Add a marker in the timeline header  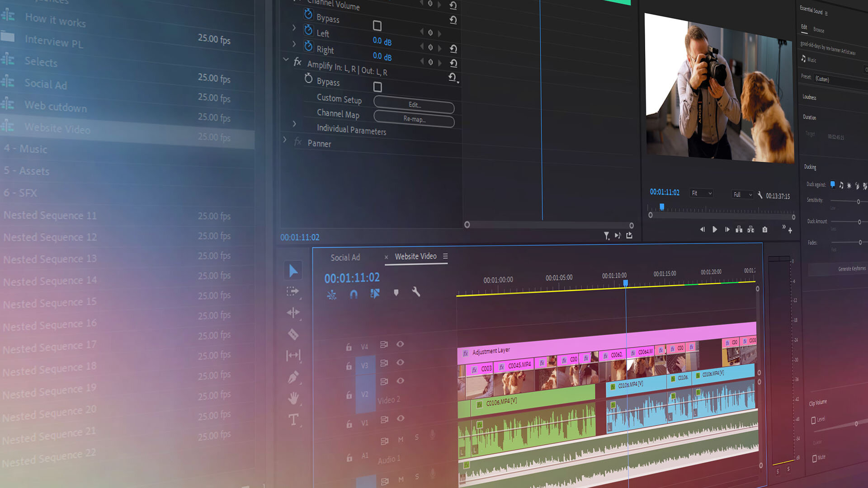click(396, 293)
